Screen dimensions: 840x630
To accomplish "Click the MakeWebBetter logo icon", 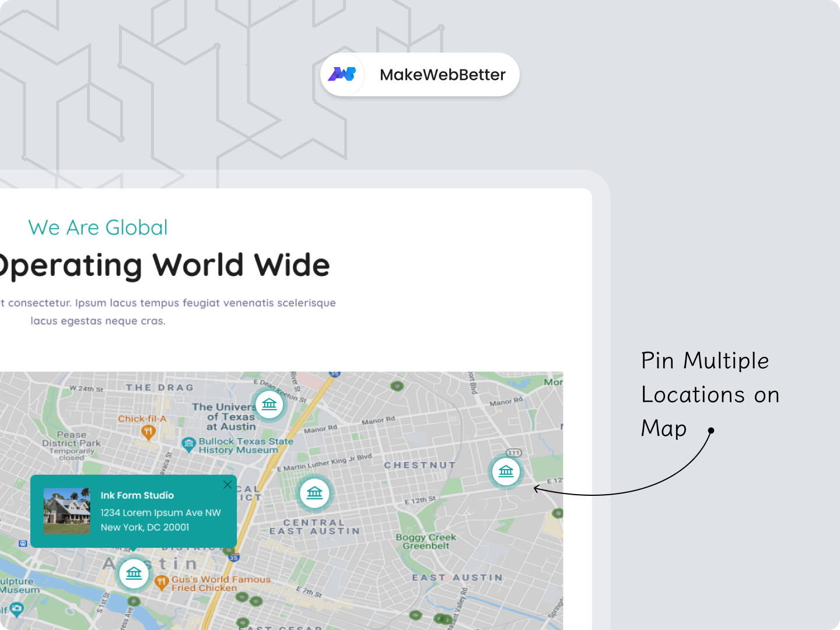I will [x=343, y=74].
